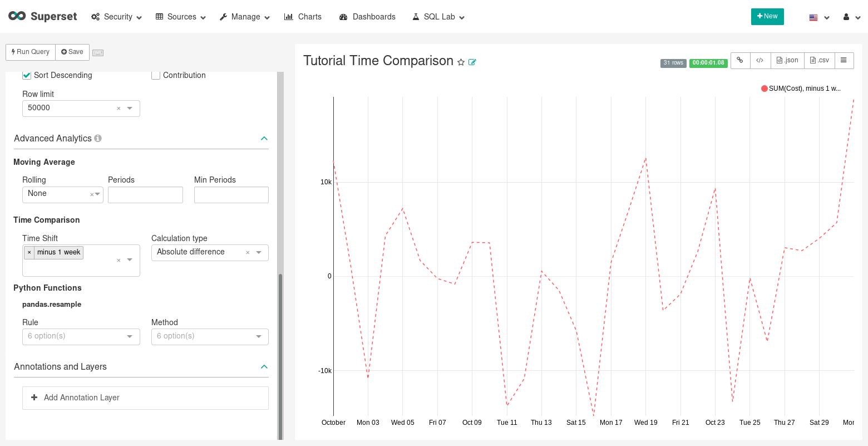Image resolution: width=868 pixels, height=446 pixels.
Task: Collapse the Annotations and Layers section
Action: pos(264,366)
